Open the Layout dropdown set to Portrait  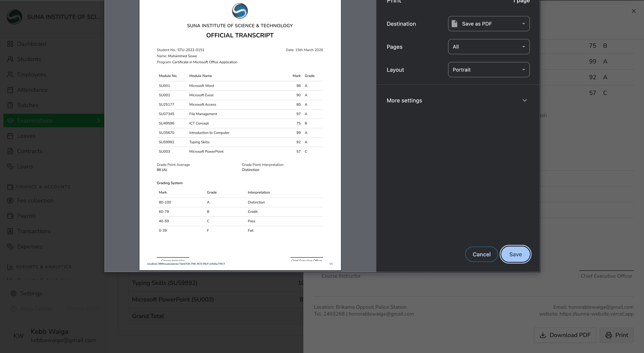tap(489, 70)
